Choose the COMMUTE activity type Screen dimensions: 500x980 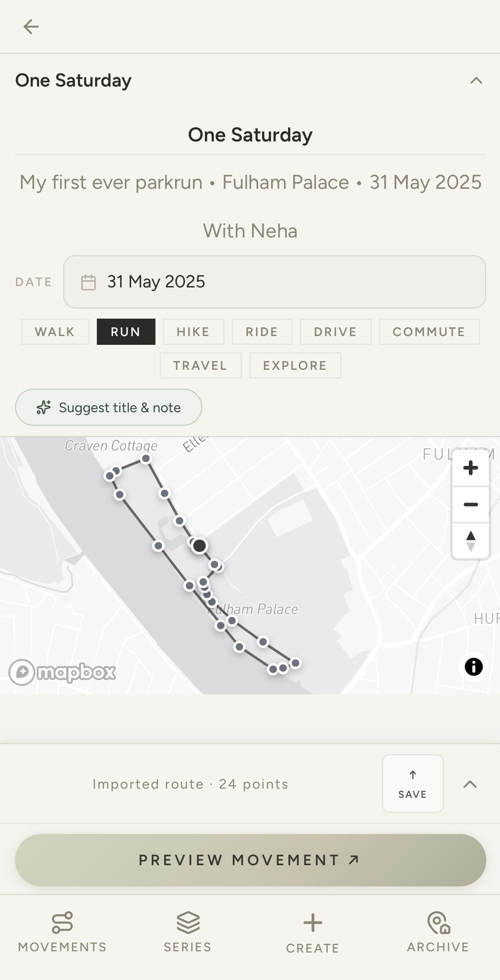(x=429, y=332)
